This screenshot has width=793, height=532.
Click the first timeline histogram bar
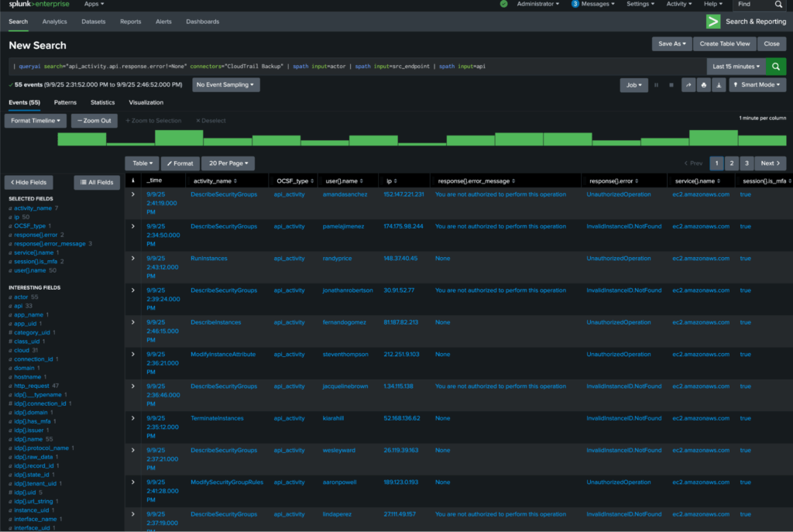[x=82, y=139]
